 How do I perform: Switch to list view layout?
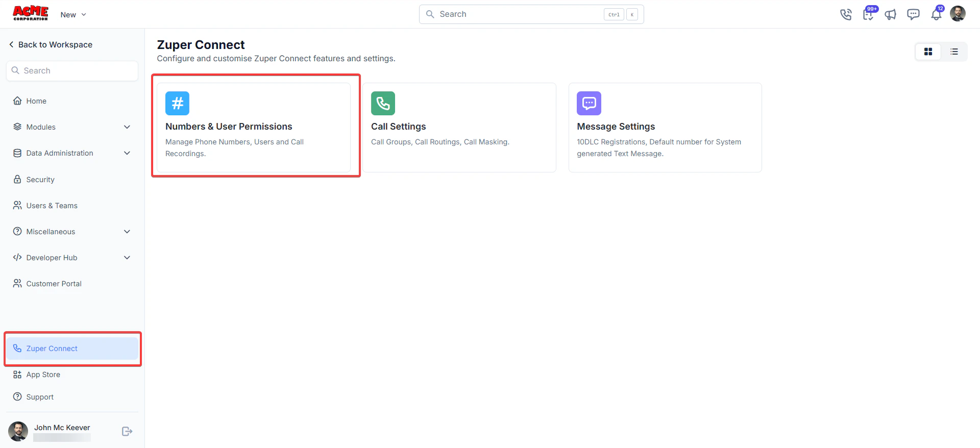(x=954, y=52)
